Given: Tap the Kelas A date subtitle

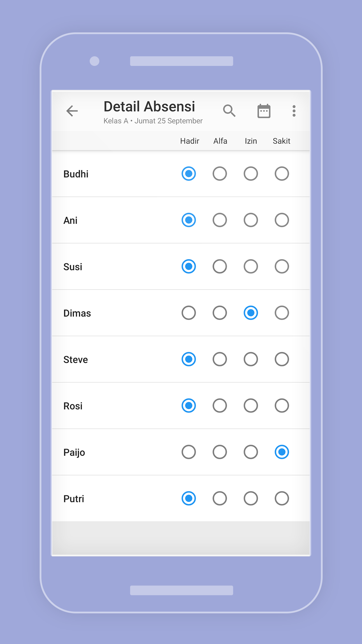Looking at the screenshot, I should [153, 121].
